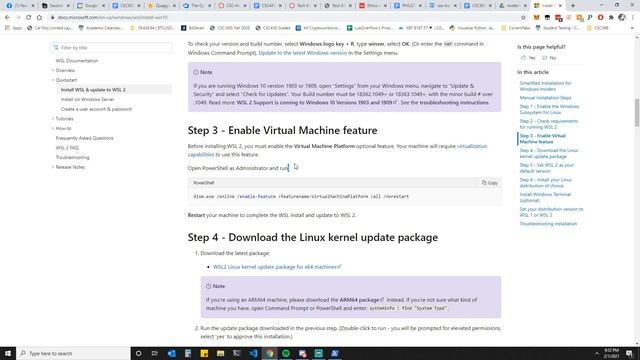Jump to Install Windows Terminal section

coord(545,198)
